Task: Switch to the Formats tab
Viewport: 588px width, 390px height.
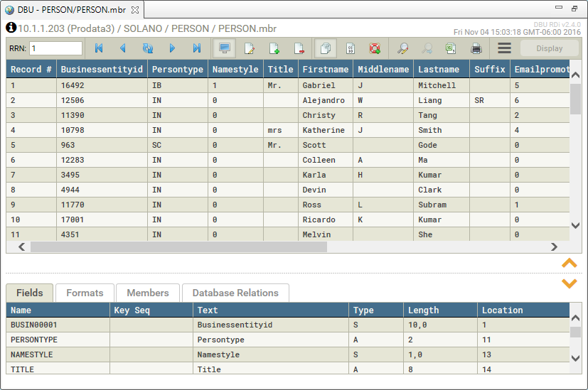Action: coord(85,293)
